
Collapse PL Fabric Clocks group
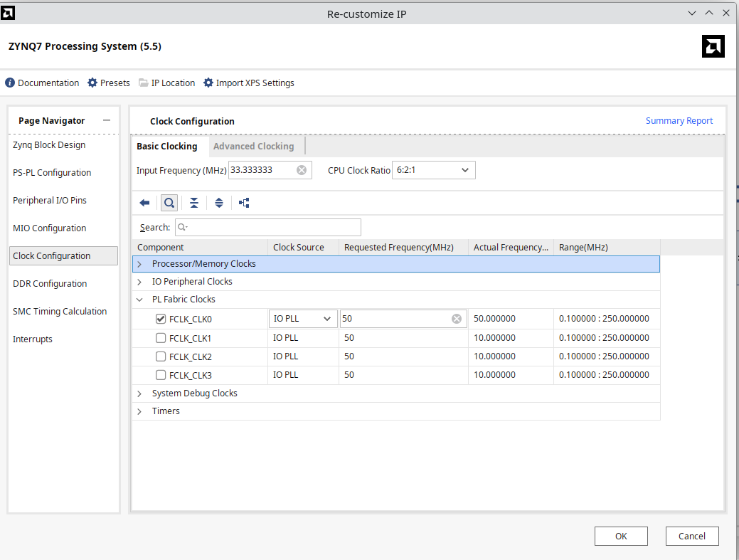pos(139,300)
